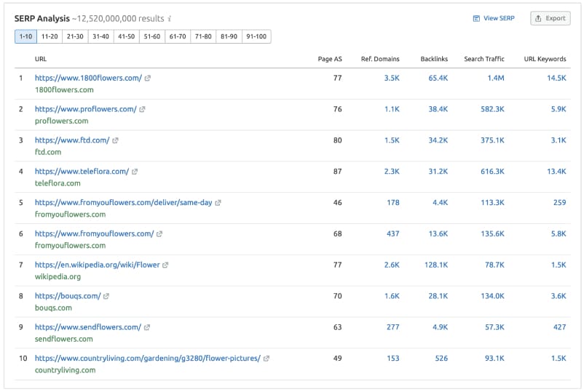Image resolution: width=584 pixels, height=392 pixels.
Task: Click the Search Traffic column header
Action: tap(484, 59)
